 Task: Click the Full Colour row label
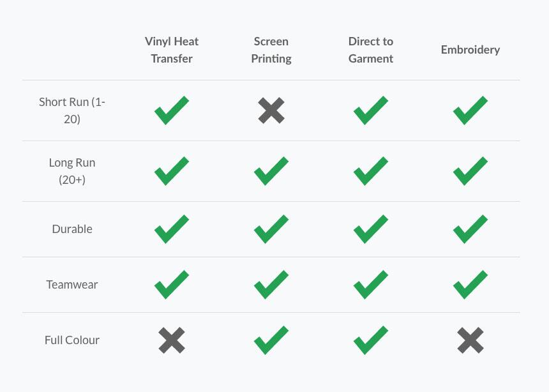(x=72, y=340)
